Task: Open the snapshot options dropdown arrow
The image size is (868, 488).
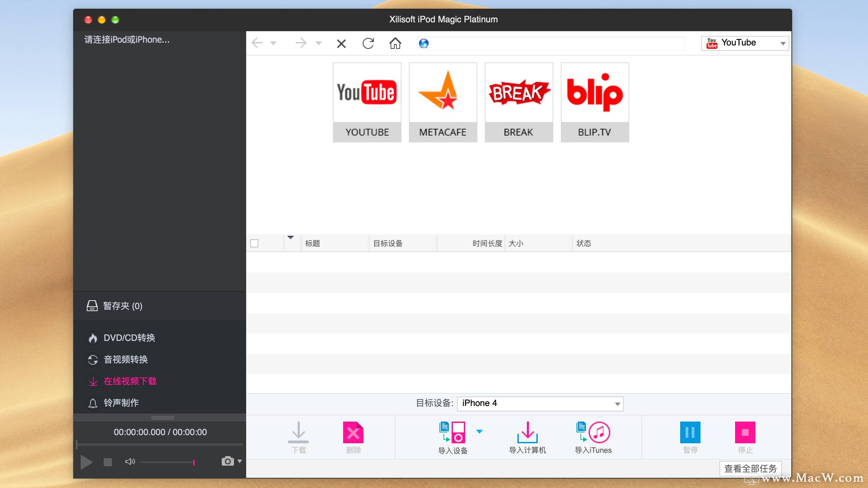Action: [240, 461]
